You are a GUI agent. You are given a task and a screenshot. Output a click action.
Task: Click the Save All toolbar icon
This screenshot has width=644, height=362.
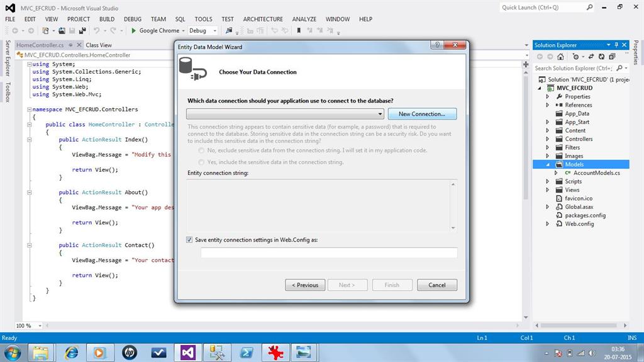(x=82, y=31)
